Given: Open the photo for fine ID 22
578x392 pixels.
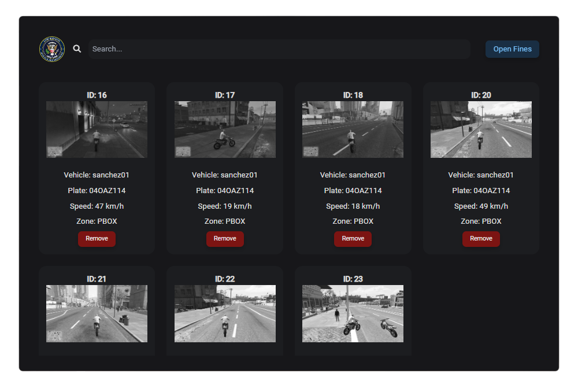Looking at the screenshot, I should [225, 313].
